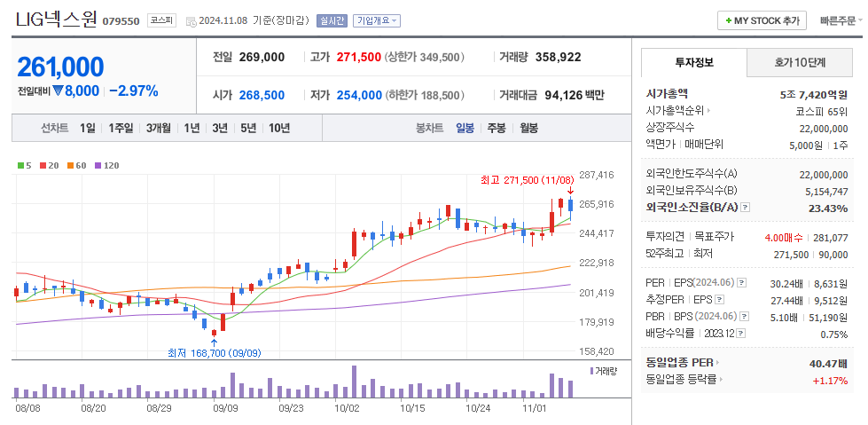This screenshot has width=868, height=425.
Task: Click the 시가 value 268,500
Action: 262,95
